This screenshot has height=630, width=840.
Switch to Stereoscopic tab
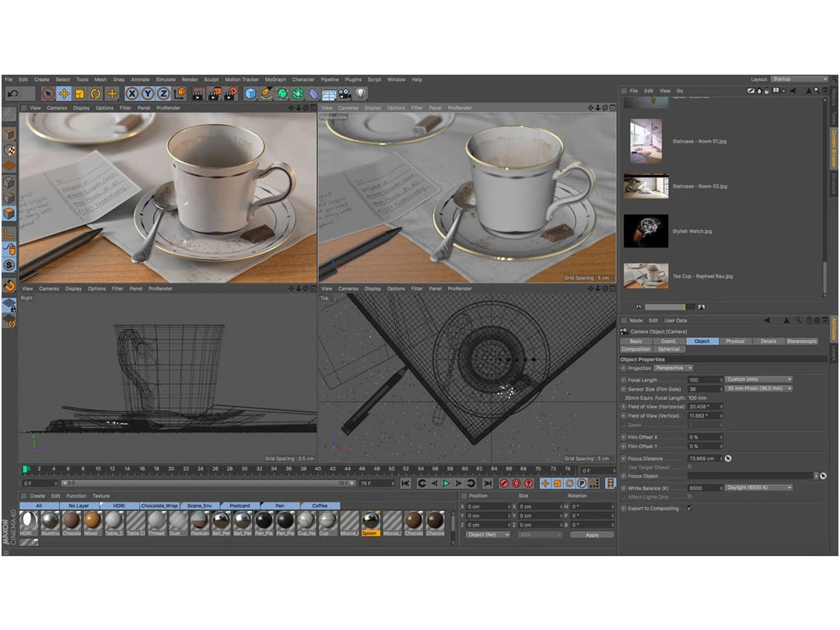coord(802,341)
